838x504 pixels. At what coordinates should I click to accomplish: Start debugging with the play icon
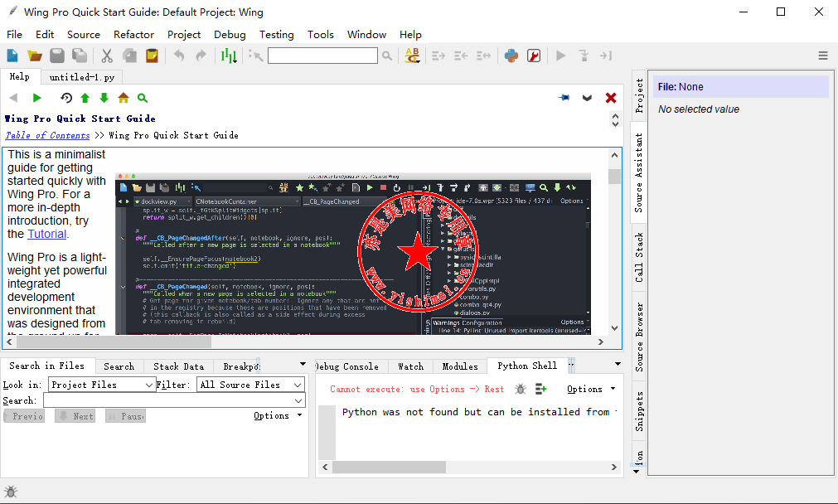coord(560,56)
